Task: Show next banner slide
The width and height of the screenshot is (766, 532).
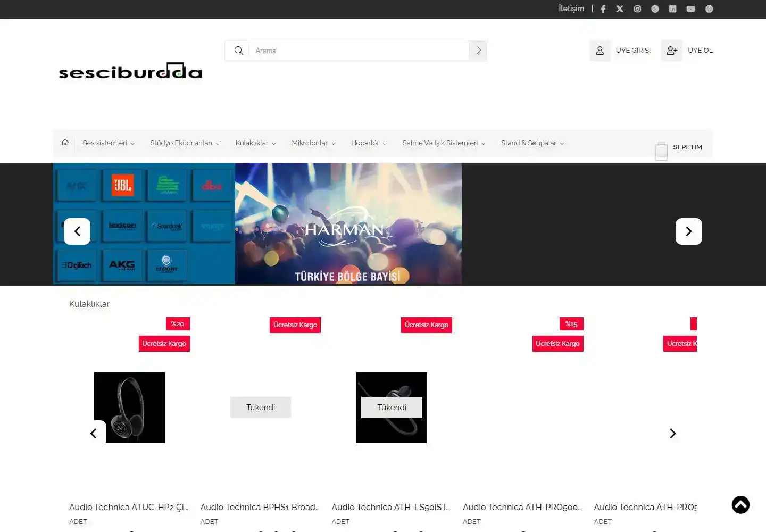Action: click(x=689, y=231)
